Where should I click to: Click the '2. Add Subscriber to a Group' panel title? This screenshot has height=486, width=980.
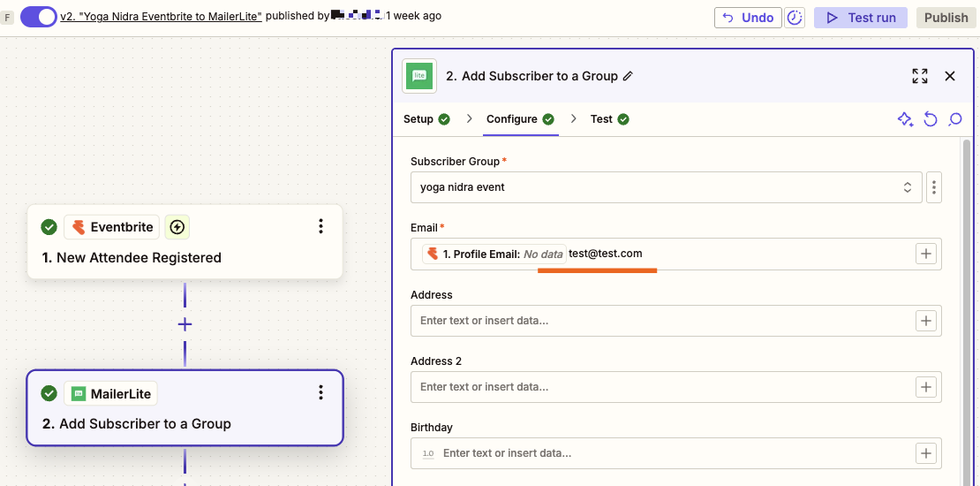coord(531,76)
